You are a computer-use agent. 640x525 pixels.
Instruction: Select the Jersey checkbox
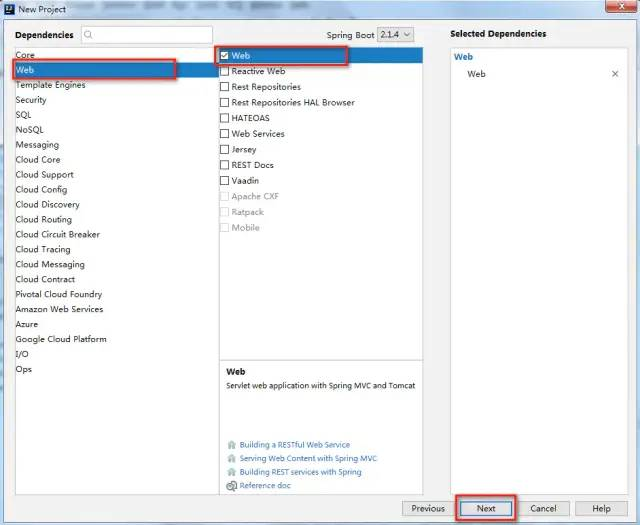pos(224,149)
